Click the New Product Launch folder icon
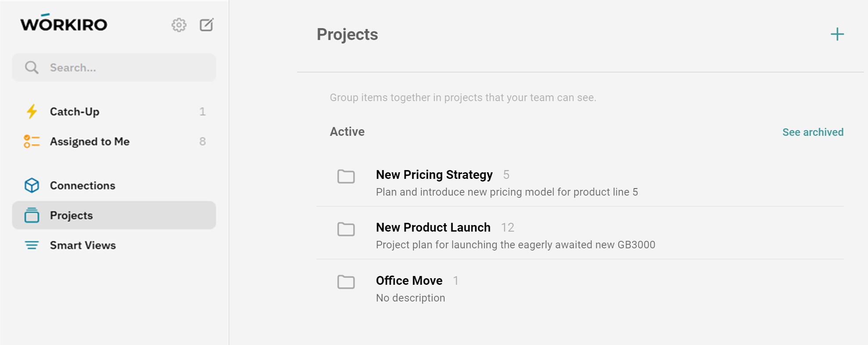This screenshot has width=868, height=345. tap(346, 229)
